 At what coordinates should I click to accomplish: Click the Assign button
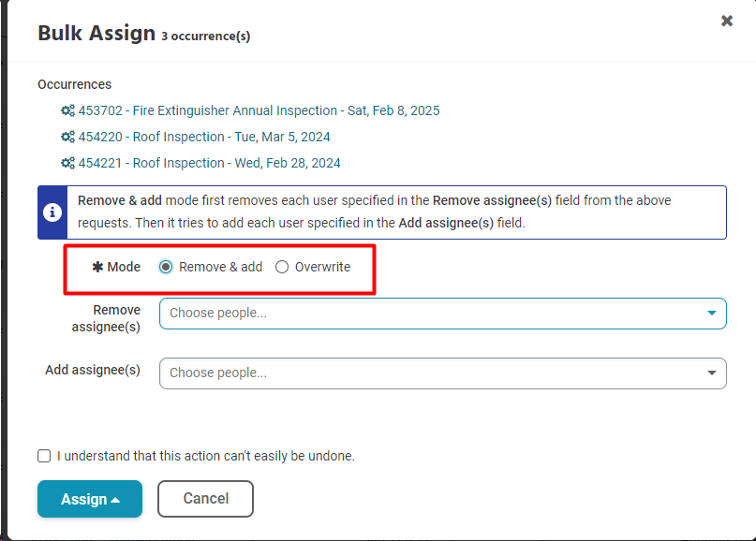tap(90, 499)
